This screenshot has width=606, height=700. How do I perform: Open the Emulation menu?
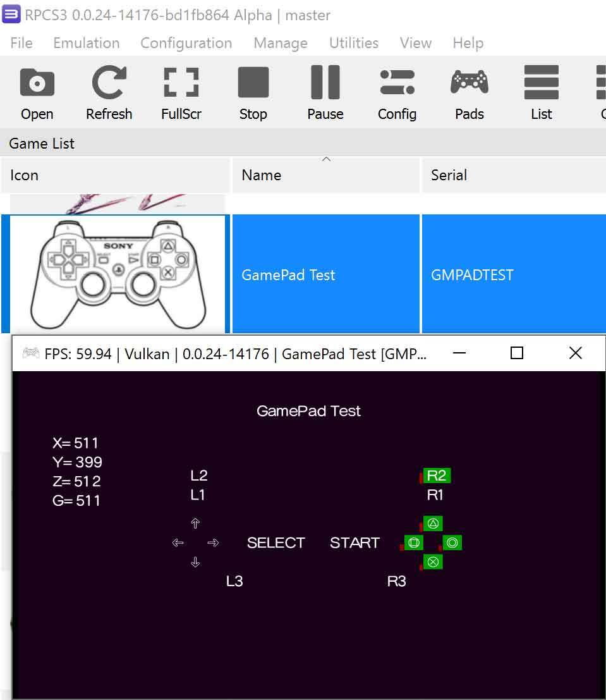[87, 43]
